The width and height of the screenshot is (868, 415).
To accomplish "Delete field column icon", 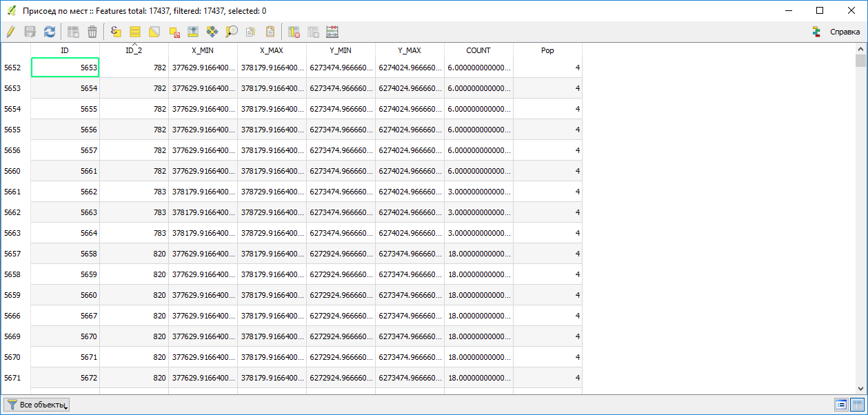I will (294, 32).
